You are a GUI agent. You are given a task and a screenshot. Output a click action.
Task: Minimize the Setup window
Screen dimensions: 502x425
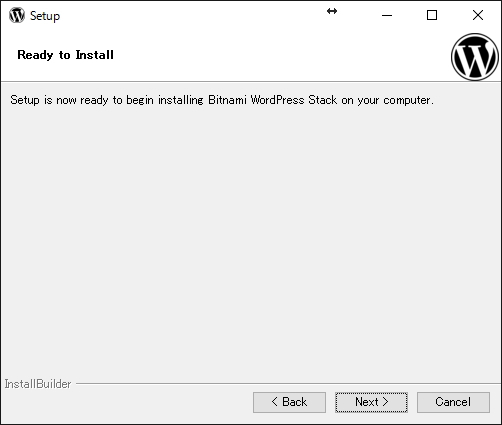(387, 15)
